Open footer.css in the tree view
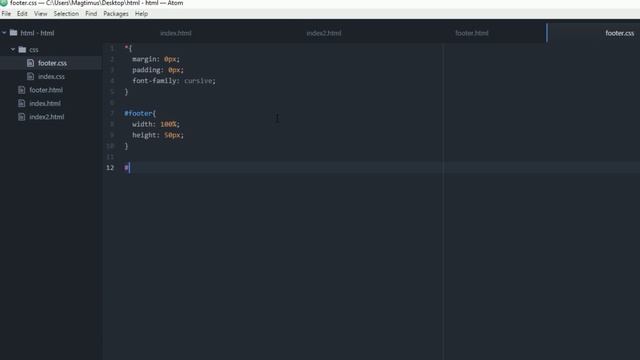640x360 pixels. click(52, 63)
